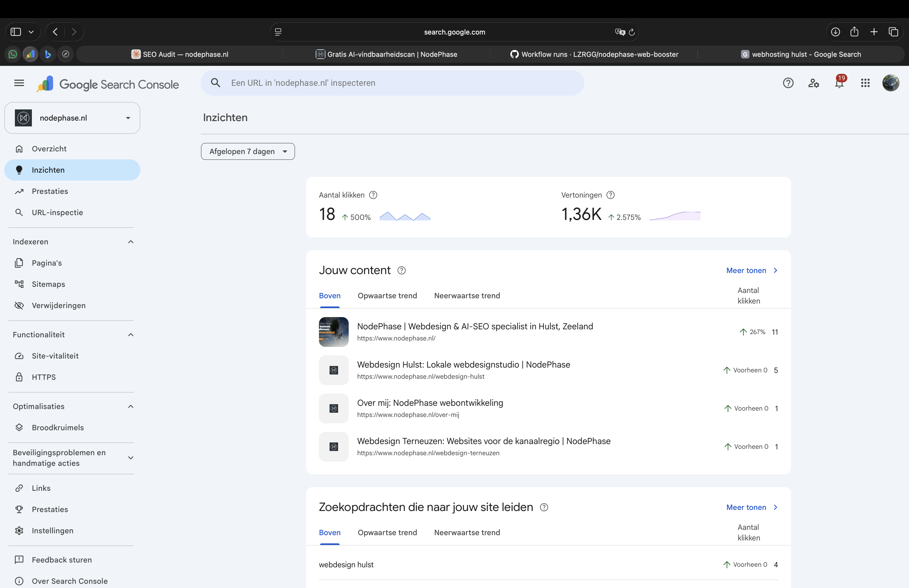
Task: Click the help icon next to Vertoningen
Action: 610,195
